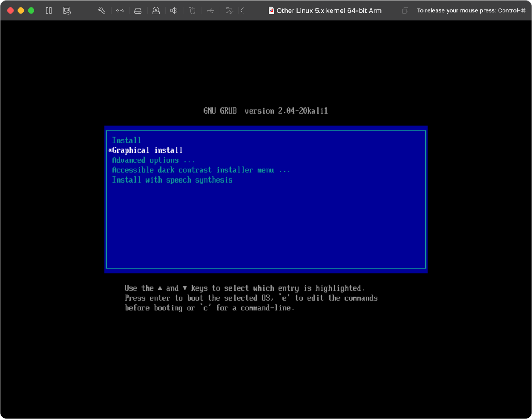Viewport: 532px width, 419px height.
Task: Click the release mouse hint text
Action: point(472,10)
